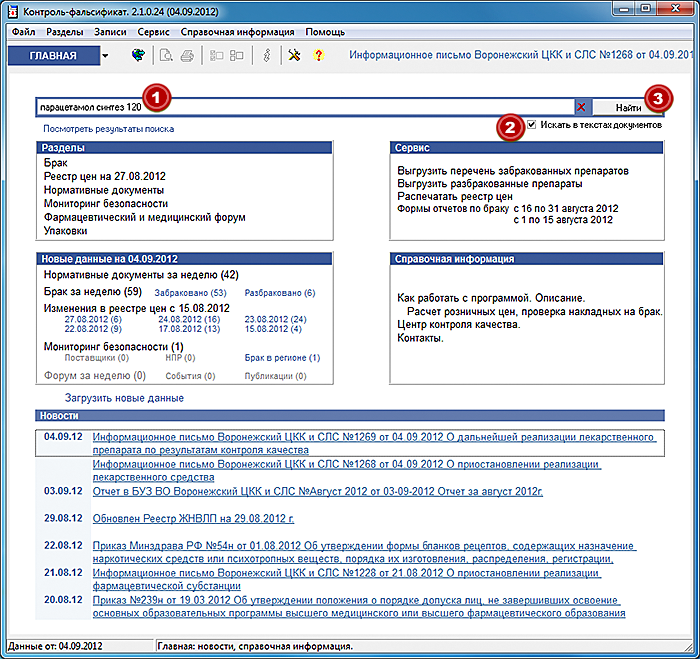Click the search text input field

coord(305,107)
